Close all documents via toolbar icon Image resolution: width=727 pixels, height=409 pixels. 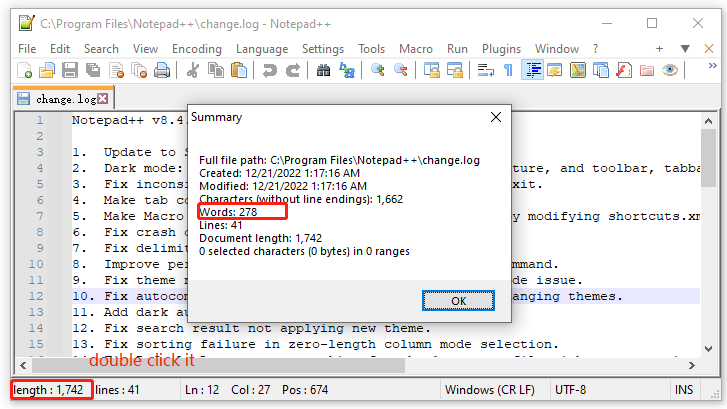[139, 70]
